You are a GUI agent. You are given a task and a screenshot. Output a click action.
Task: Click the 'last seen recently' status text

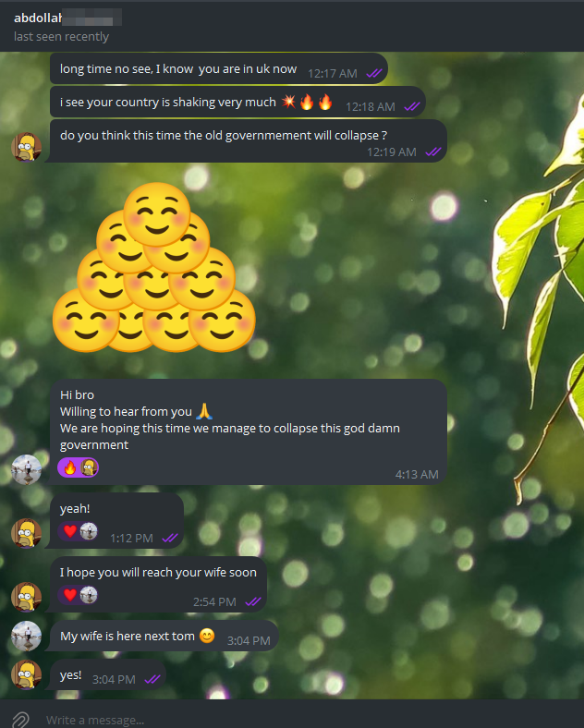tap(61, 37)
